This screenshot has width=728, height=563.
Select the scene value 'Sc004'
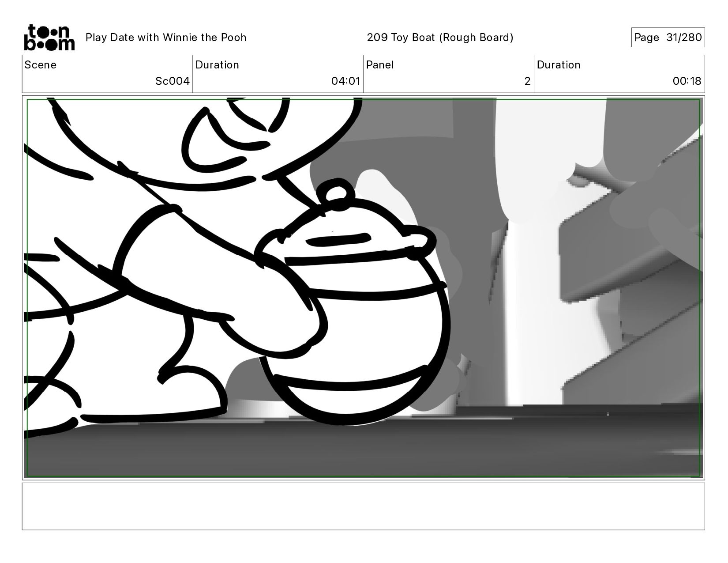coord(173,81)
